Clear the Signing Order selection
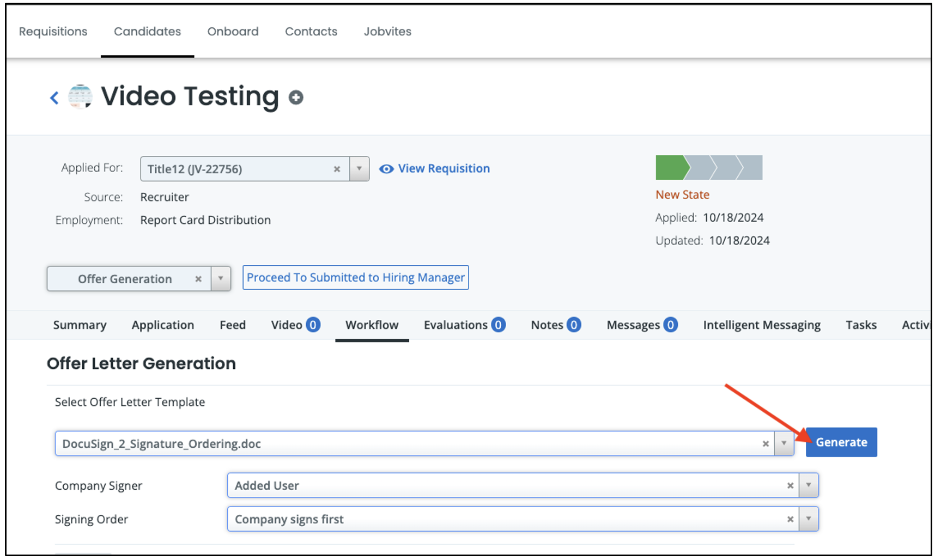 (x=790, y=519)
